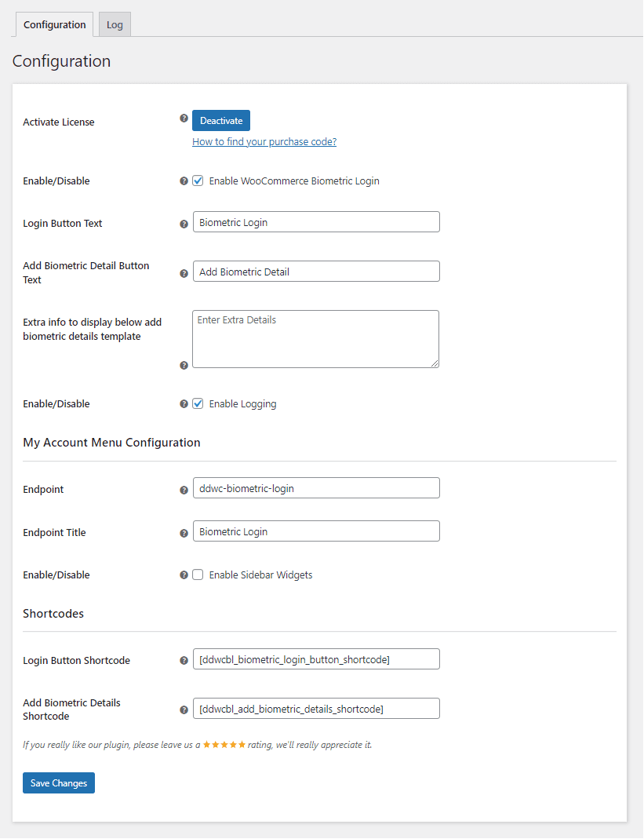This screenshot has height=839, width=644.
Task: Focus the Endpoint Title input field
Action: [316, 531]
